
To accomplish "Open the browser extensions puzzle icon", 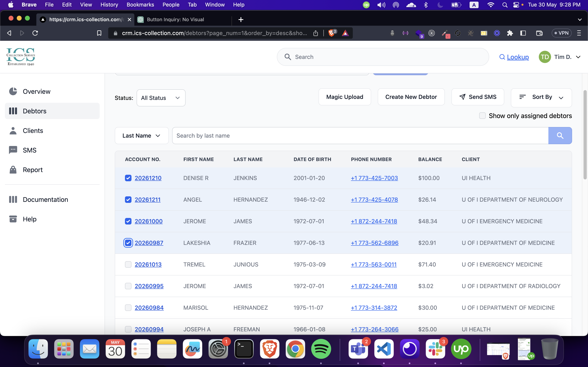I will click(510, 33).
